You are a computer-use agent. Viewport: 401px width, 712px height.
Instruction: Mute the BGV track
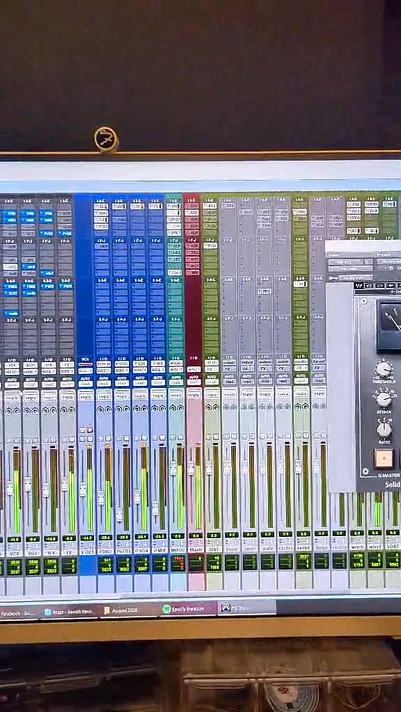click(x=35, y=440)
